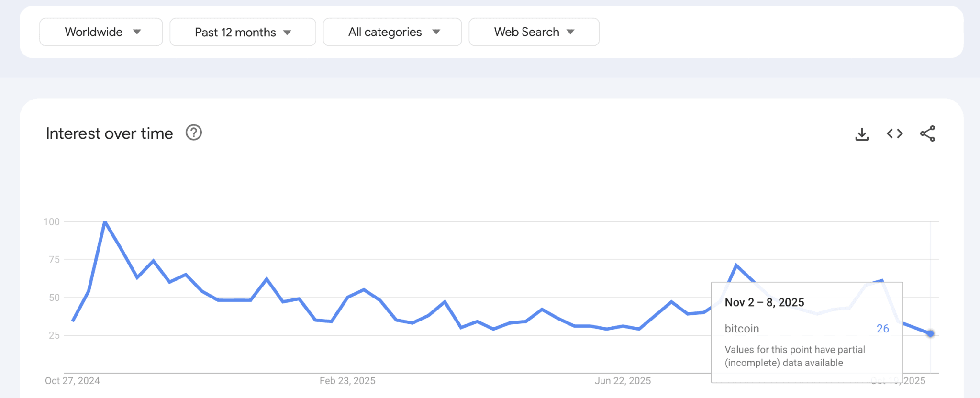This screenshot has height=398, width=980.
Task: Click the 100 y-axis label
Action: click(x=52, y=221)
